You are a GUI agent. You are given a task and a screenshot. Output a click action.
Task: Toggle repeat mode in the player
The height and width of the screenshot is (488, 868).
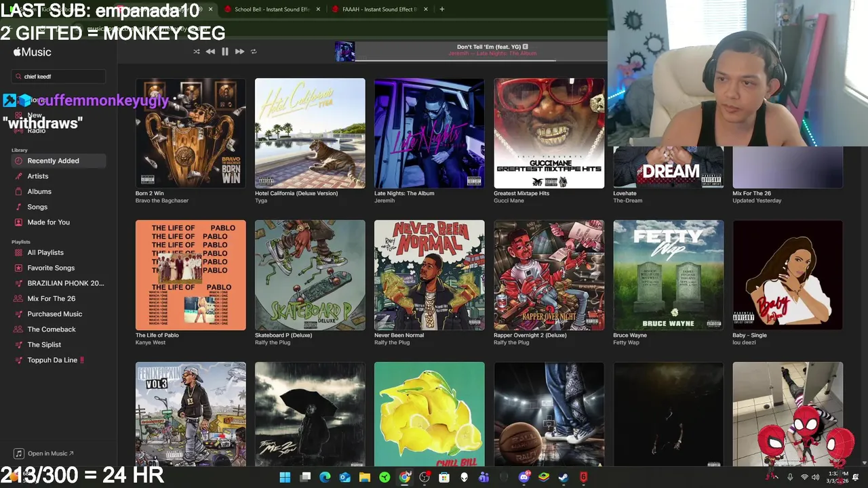point(254,52)
